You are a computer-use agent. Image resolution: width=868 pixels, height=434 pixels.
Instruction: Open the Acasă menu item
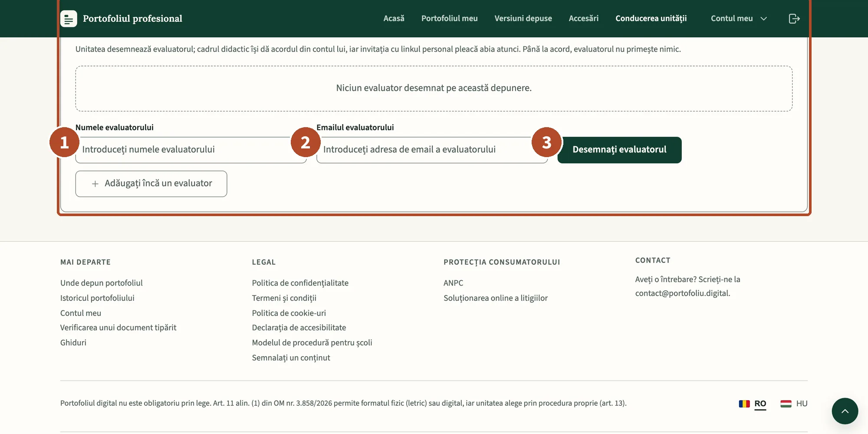tap(394, 19)
